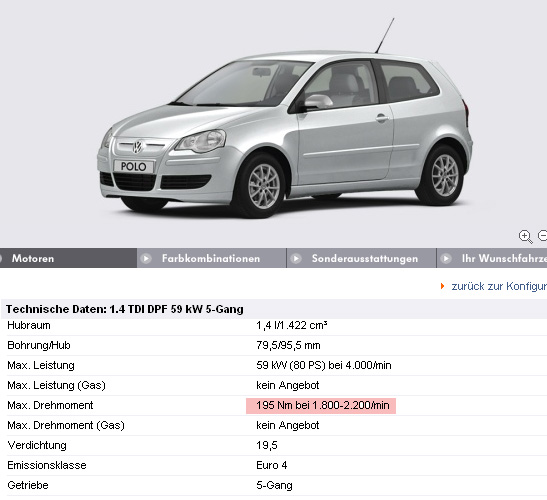The image size is (547, 500).
Task: Open the Ihr Wunschfahrzeug tab
Action: click(492, 258)
